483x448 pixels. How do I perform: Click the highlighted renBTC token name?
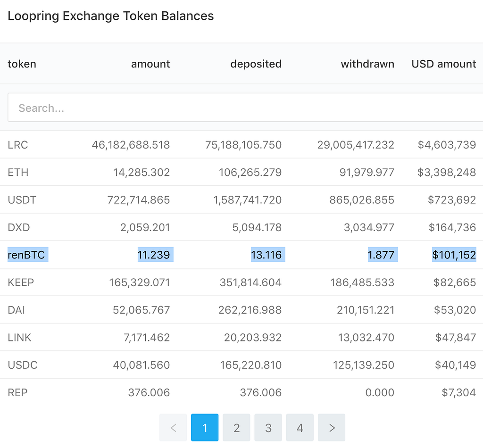(26, 255)
